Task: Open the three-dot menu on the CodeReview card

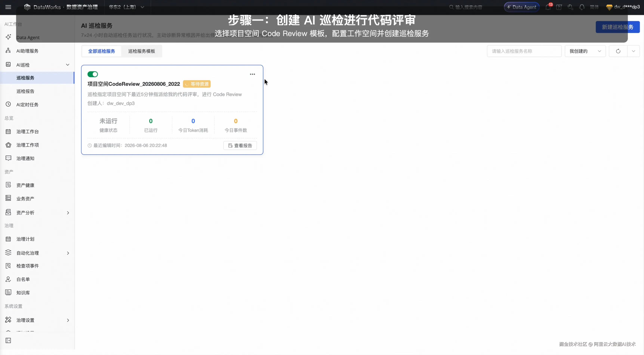Action: click(252, 74)
